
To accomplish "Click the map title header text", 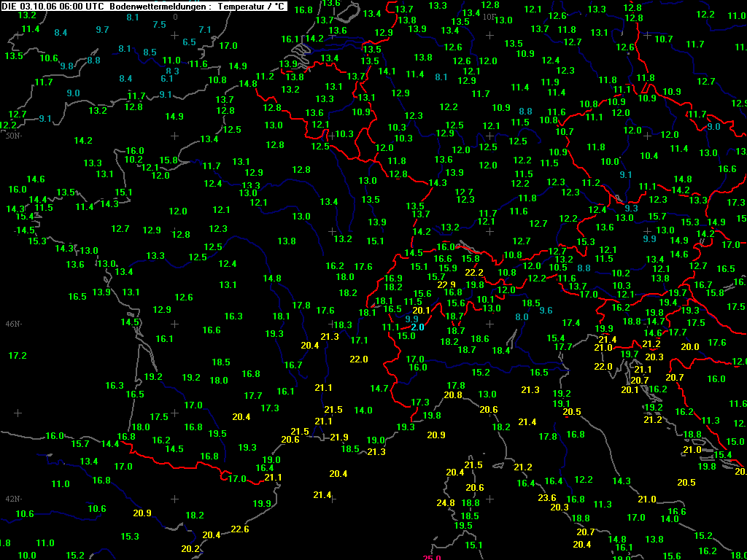I will 144,6.
